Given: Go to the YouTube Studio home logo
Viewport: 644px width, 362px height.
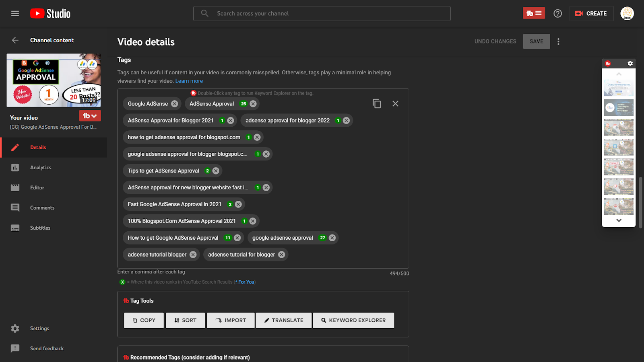Looking at the screenshot, I should [x=50, y=14].
